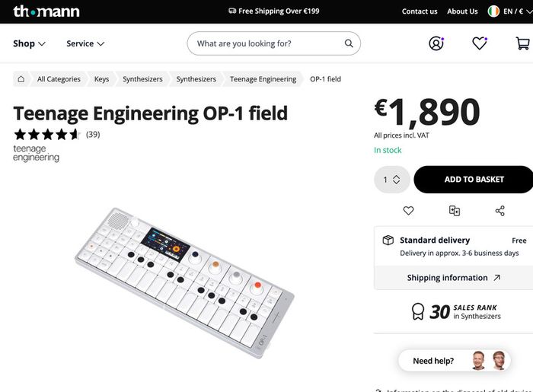The height and width of the screenshot is (392, 533).
Task: Click the Contact us link
Action: click(x=420, y=11)
